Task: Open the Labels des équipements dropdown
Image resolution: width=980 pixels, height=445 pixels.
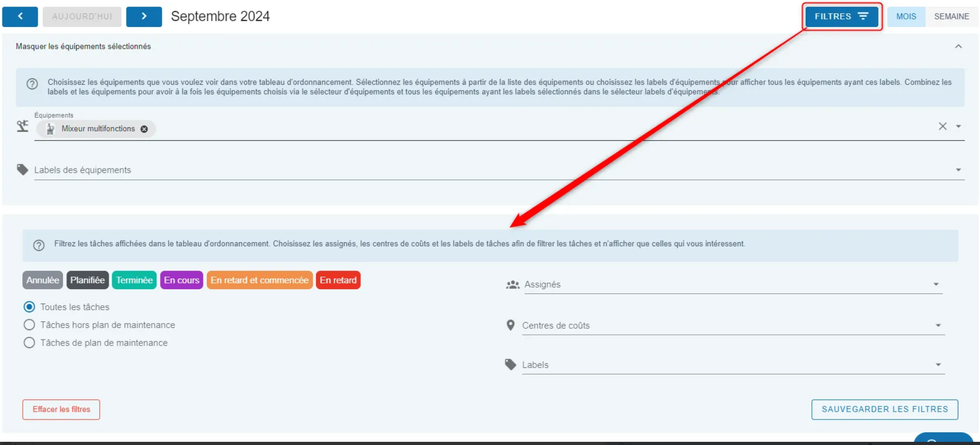Action: tap(958, 170)
